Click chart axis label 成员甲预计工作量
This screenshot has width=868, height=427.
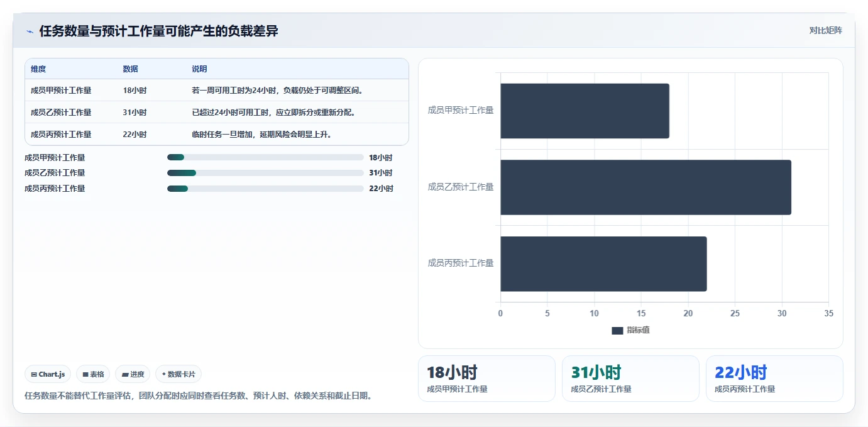click(461, 111)
